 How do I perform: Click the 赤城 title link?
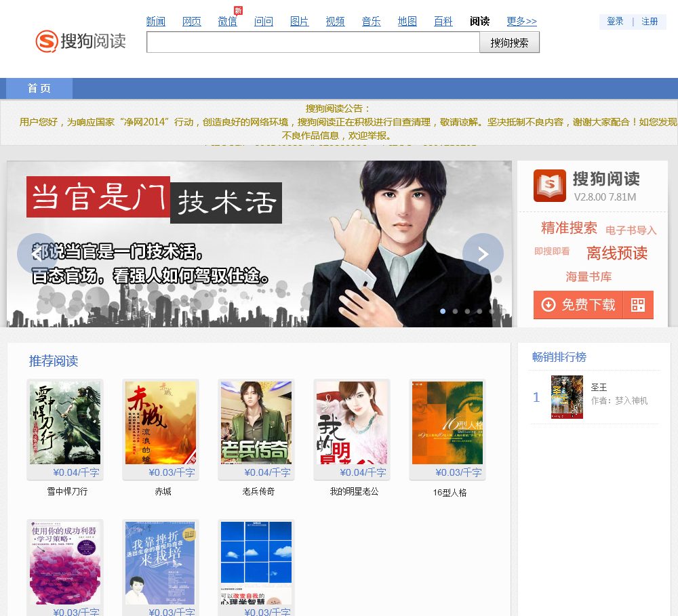click(x=163, y=491)
